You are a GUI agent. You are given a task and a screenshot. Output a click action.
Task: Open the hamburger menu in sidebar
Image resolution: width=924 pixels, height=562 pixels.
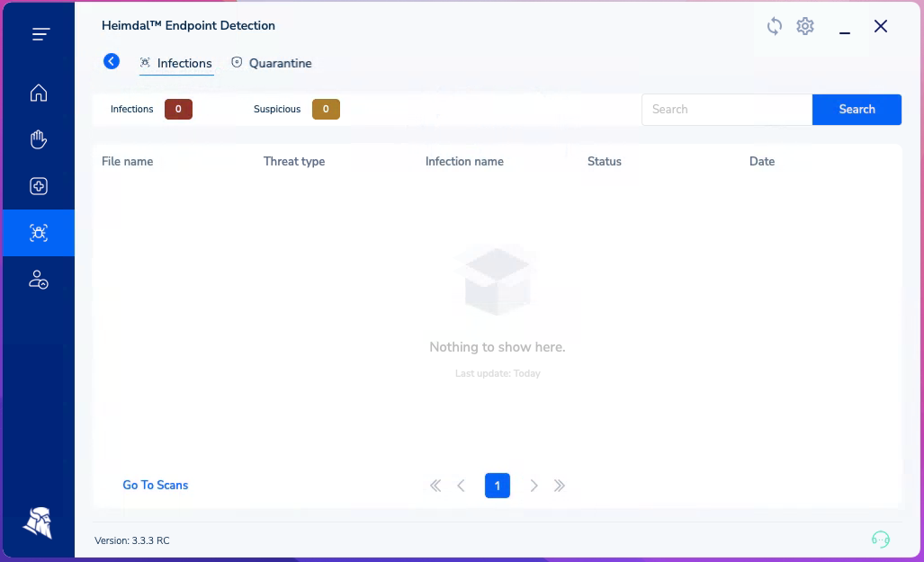(x=40, y=34)
